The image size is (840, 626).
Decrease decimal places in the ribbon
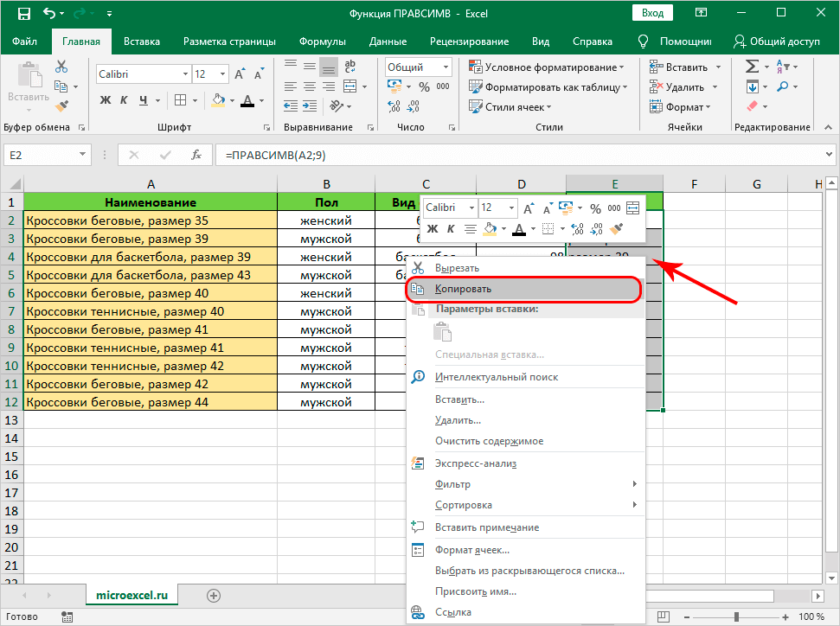[413, 106]
